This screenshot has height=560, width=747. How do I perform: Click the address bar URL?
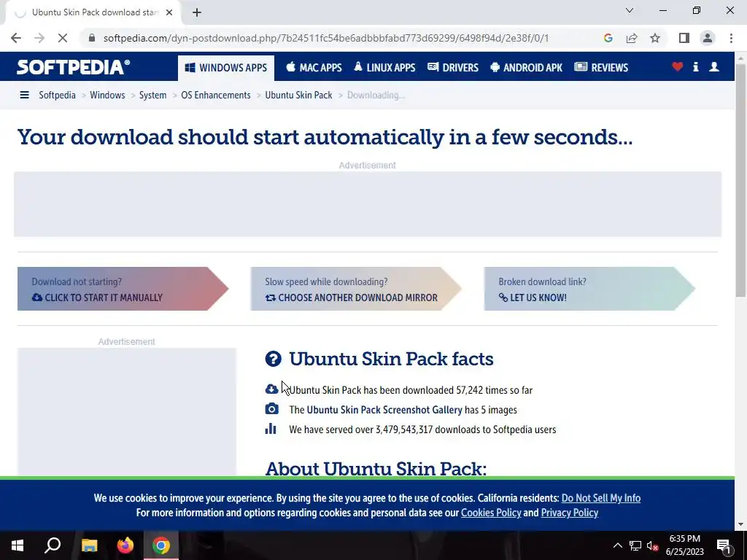pos(326,38)
